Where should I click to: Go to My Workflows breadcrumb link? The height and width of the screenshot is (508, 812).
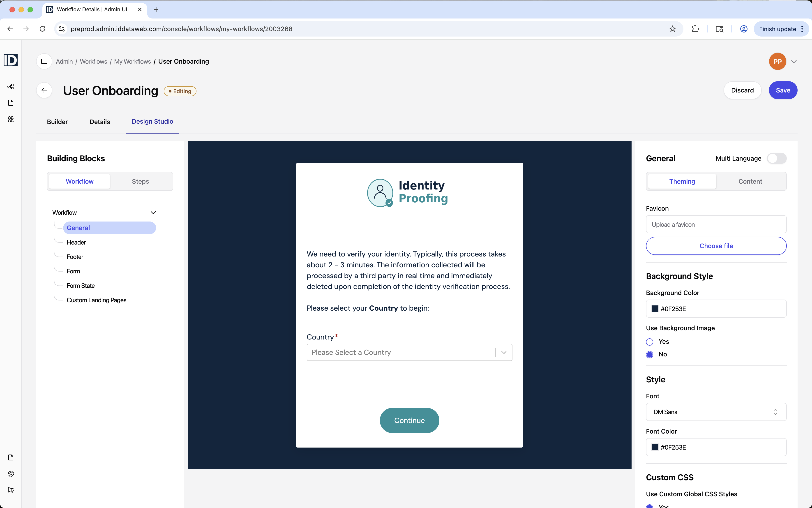(x=132, y=62)
